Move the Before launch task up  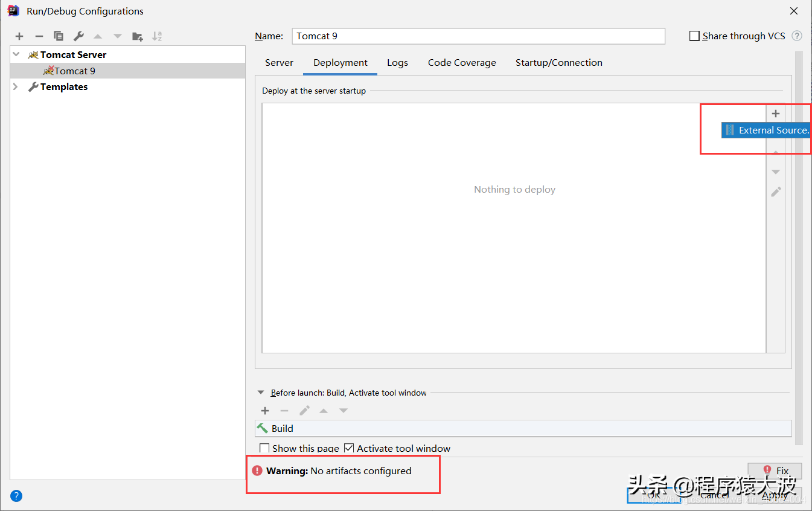pyautogui.click(x=324, y=411)
